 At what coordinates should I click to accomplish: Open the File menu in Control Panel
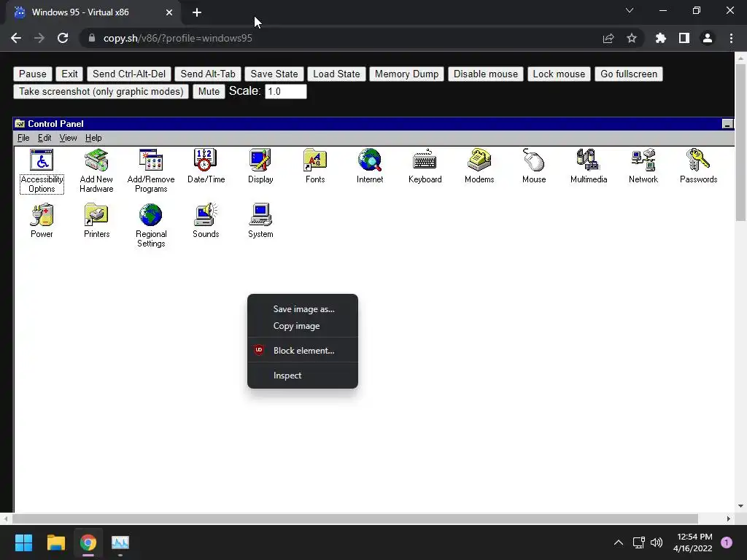[23, 138]
